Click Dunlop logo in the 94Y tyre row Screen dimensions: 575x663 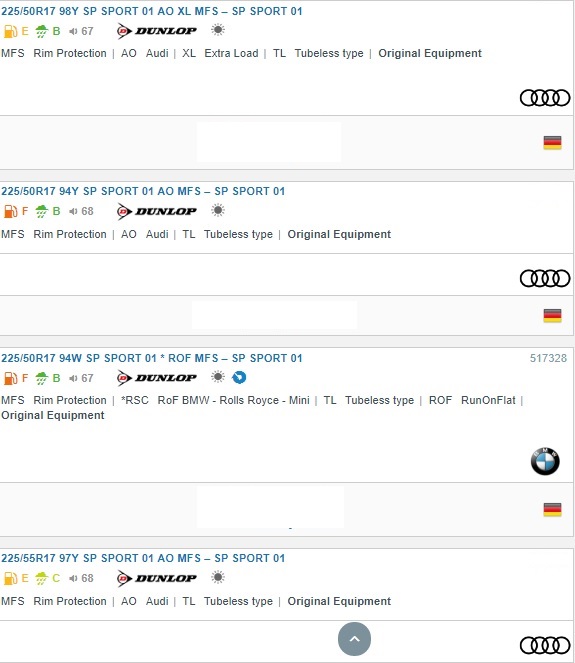click(x=157, y=211)
